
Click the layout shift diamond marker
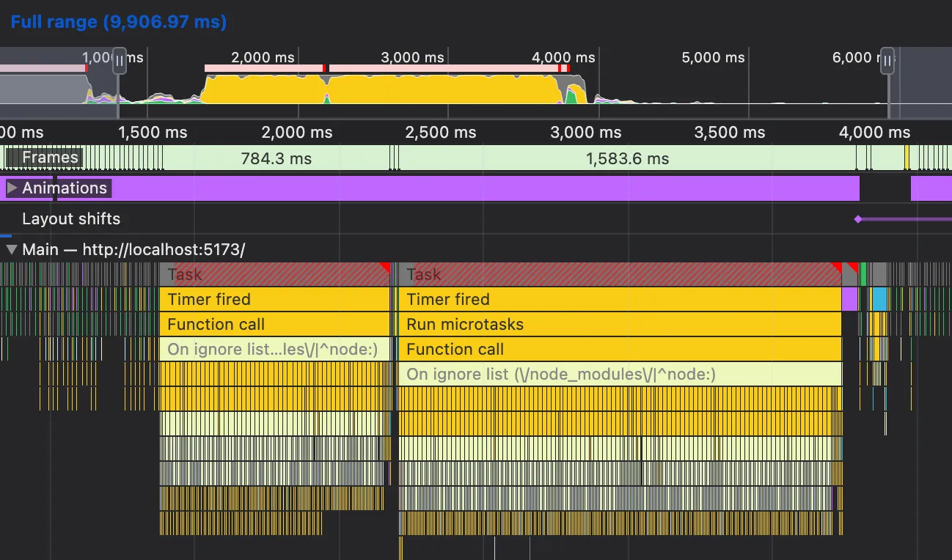857,219
